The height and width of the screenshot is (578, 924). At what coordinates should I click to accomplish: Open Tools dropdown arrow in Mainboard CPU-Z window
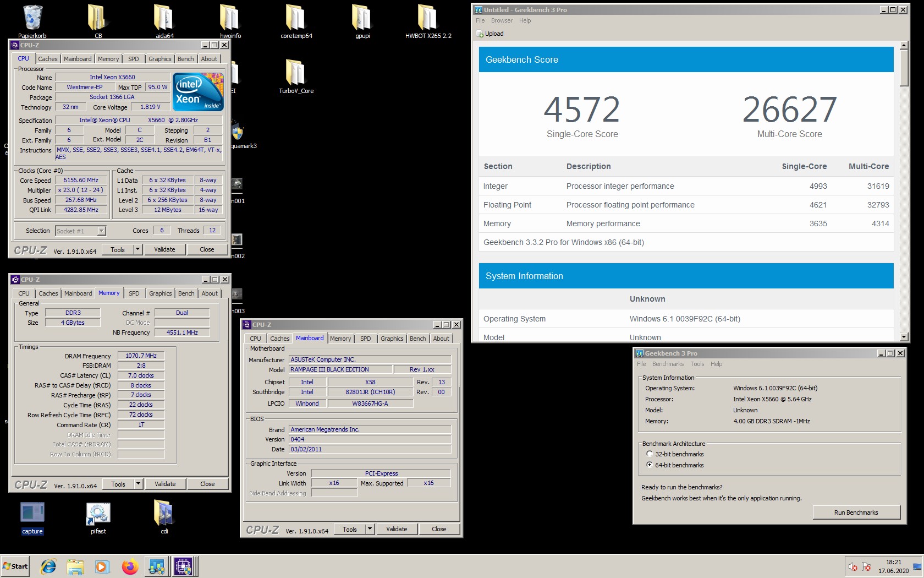370,529
